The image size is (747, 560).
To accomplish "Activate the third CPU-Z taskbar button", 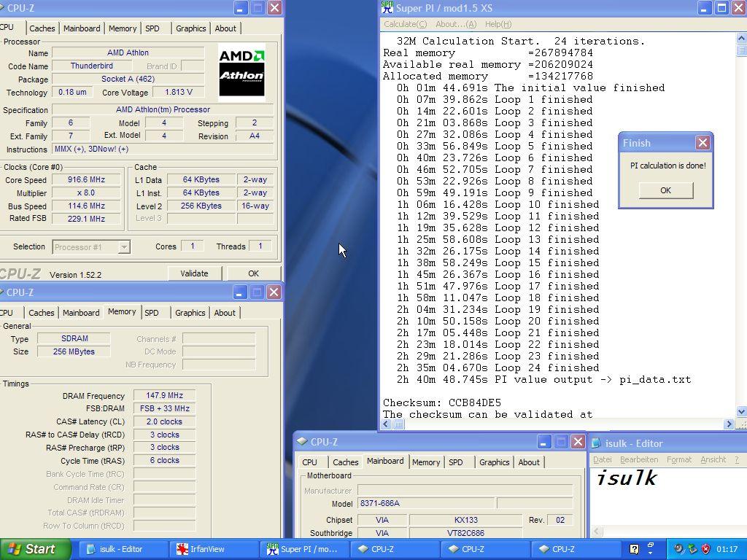I will [576, 549].
